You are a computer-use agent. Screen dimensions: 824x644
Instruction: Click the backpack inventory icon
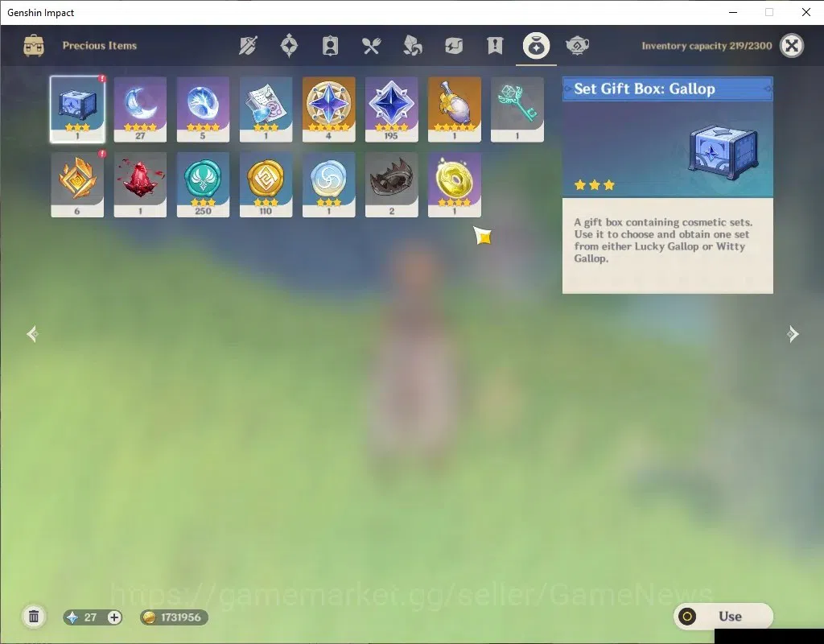(34, 46)
